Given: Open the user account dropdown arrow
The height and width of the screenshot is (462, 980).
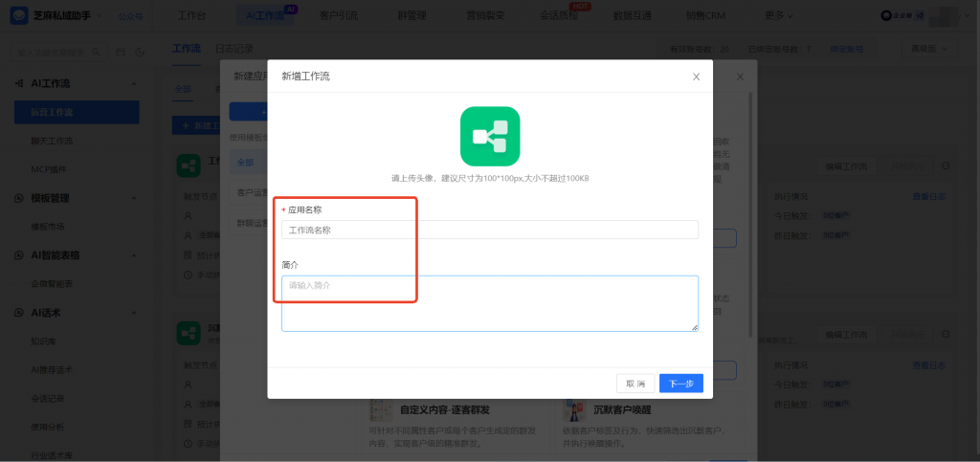Looking at the screenshot, I should click(x=966, y=16).
